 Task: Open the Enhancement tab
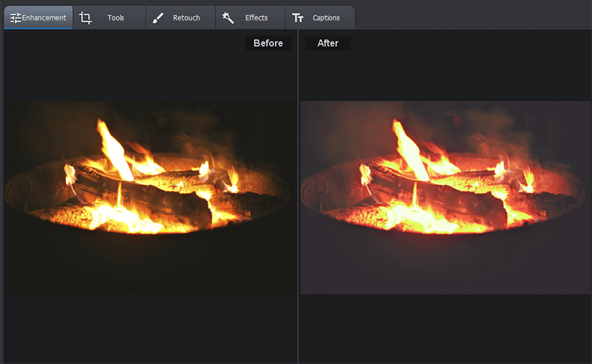38,17
